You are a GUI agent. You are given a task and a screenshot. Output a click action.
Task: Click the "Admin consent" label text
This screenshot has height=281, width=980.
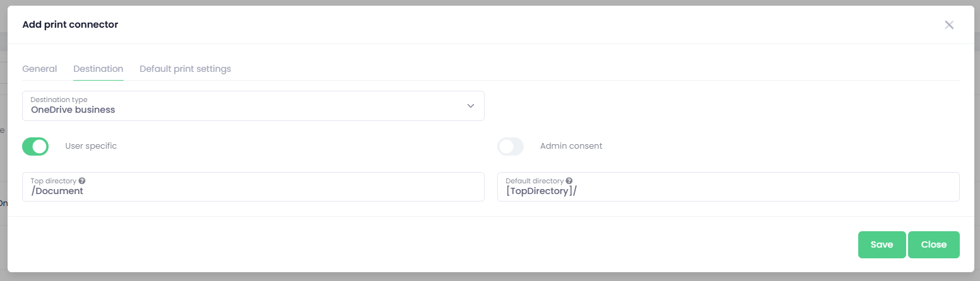click(x=571, y=146)
